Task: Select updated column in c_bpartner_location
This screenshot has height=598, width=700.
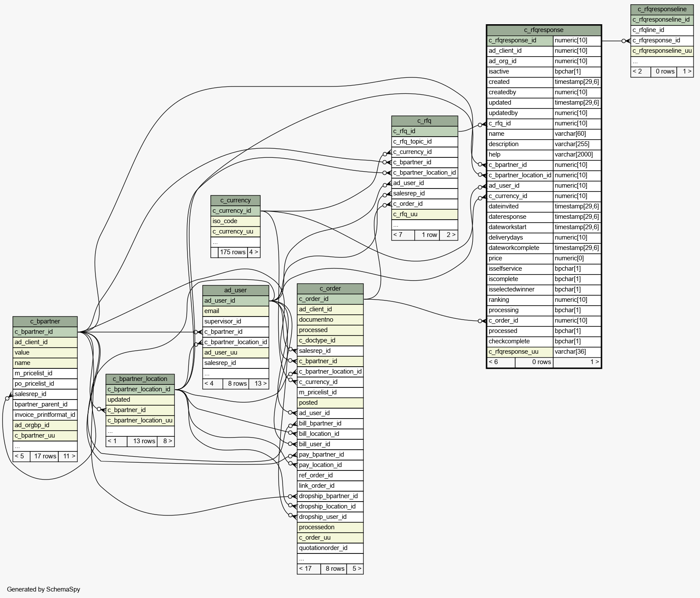Action: 140,400
